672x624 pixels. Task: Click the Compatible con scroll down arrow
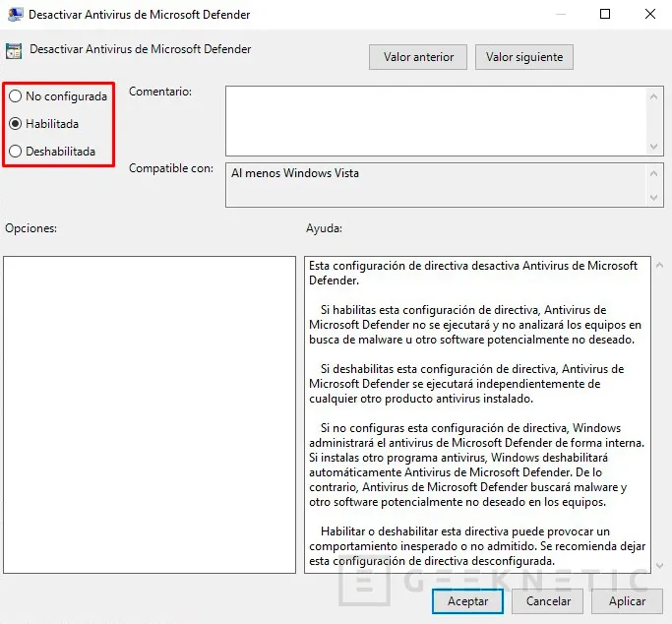(x=653, y=197)
